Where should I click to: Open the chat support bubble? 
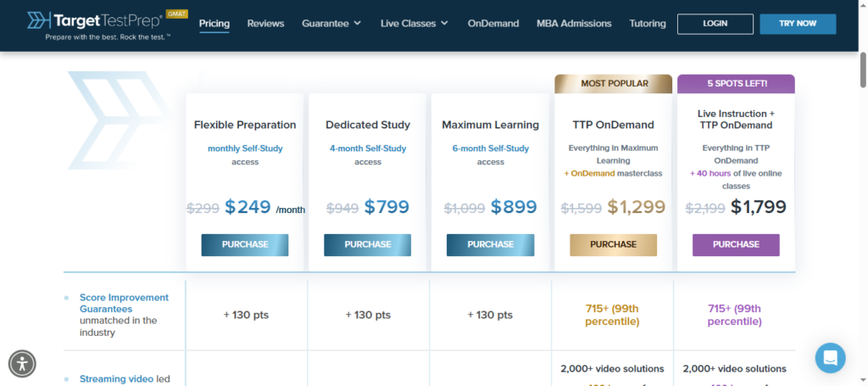point(830,357)
